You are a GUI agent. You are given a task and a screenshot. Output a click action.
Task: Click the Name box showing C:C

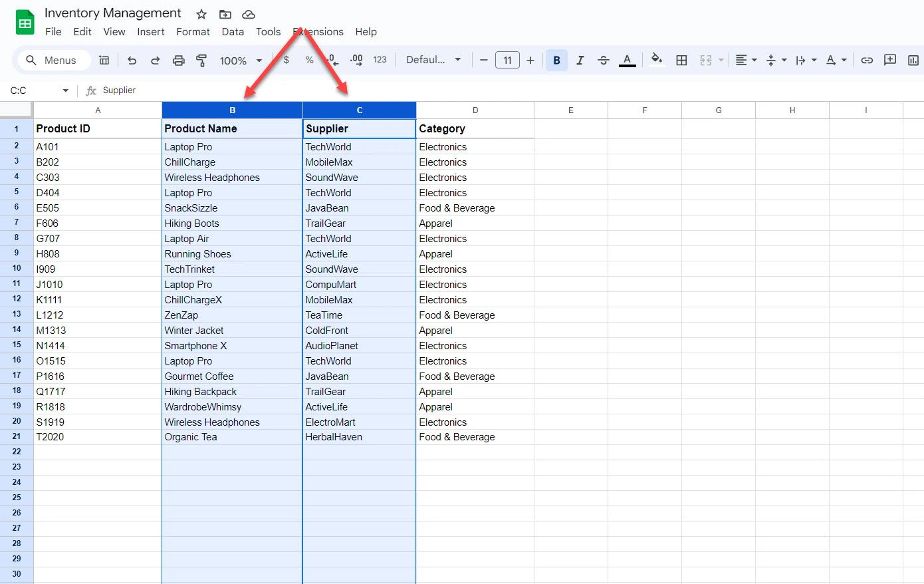[x=33, y=90]
